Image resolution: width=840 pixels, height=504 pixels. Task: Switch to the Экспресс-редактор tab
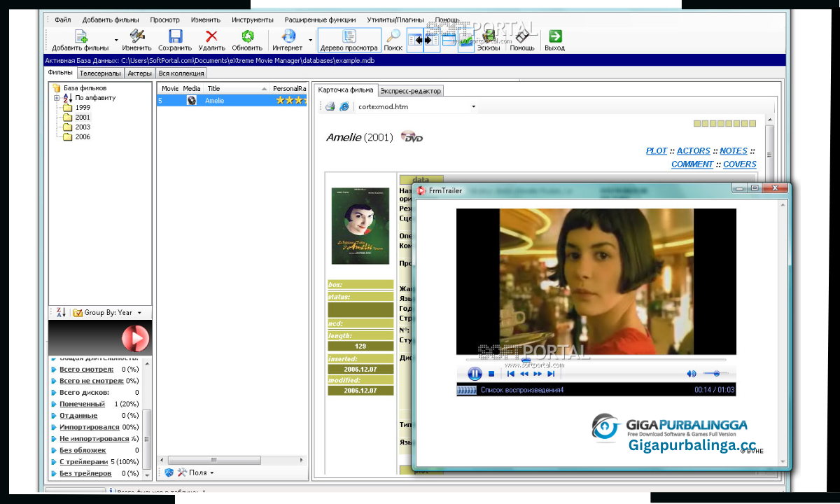tap(410, 91)
